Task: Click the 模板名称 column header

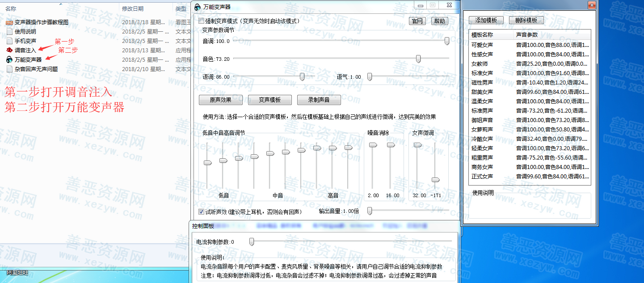Action: 482,35
